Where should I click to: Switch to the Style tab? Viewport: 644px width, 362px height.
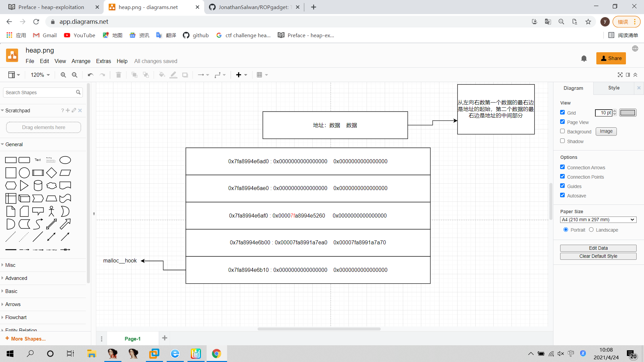point(613,88)
